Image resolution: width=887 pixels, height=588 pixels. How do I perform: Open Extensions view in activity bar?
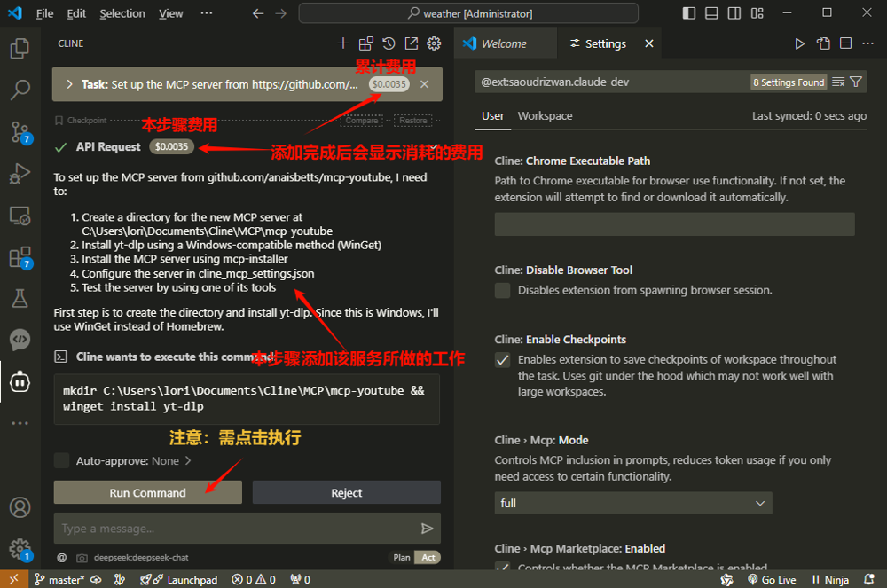[x=20, y=257]
